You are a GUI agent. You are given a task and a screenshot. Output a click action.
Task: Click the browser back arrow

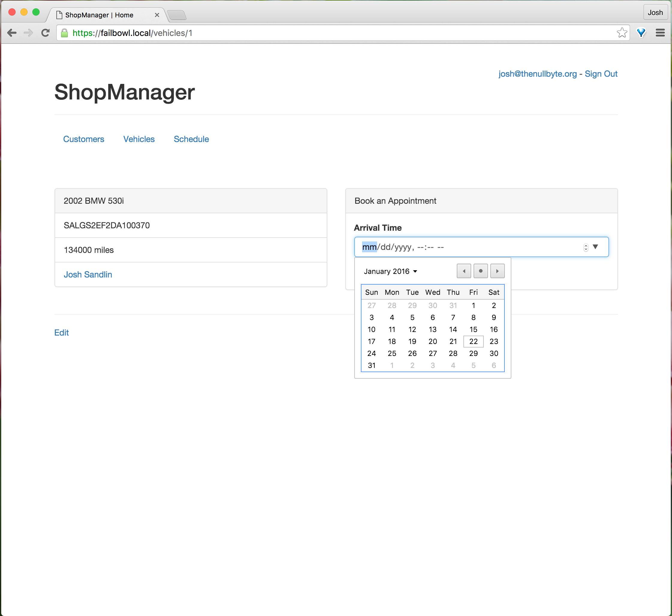coord(12,33)
